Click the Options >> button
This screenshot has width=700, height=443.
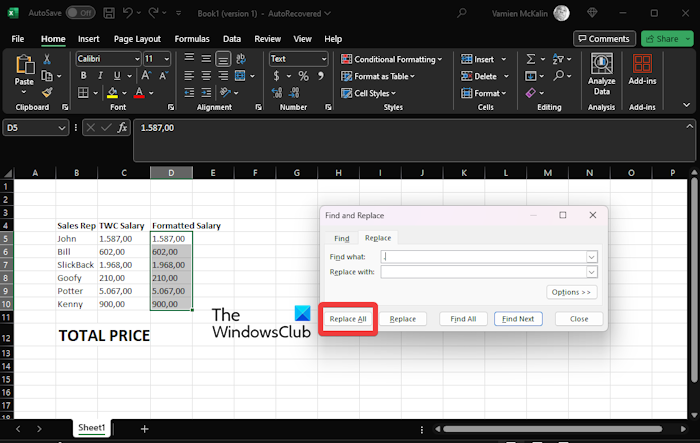572,292
